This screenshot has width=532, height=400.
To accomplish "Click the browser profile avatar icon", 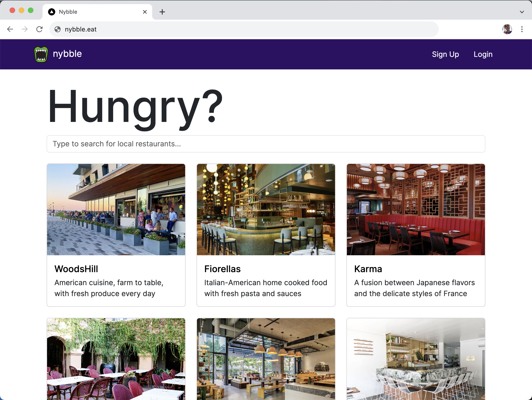I will pos(506,29).
